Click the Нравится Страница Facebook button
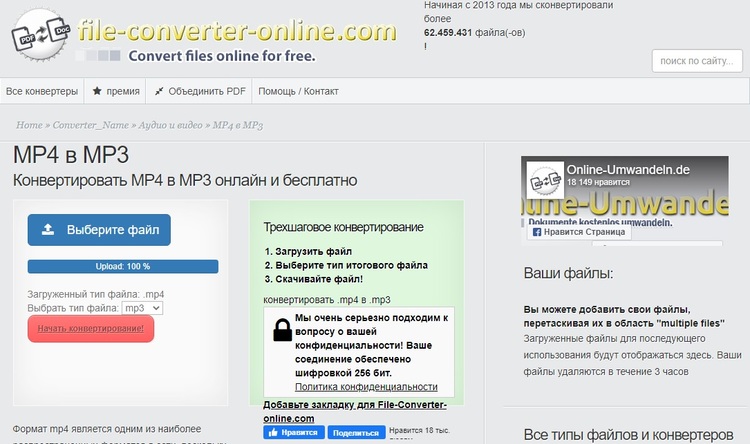 click(579, 232)
